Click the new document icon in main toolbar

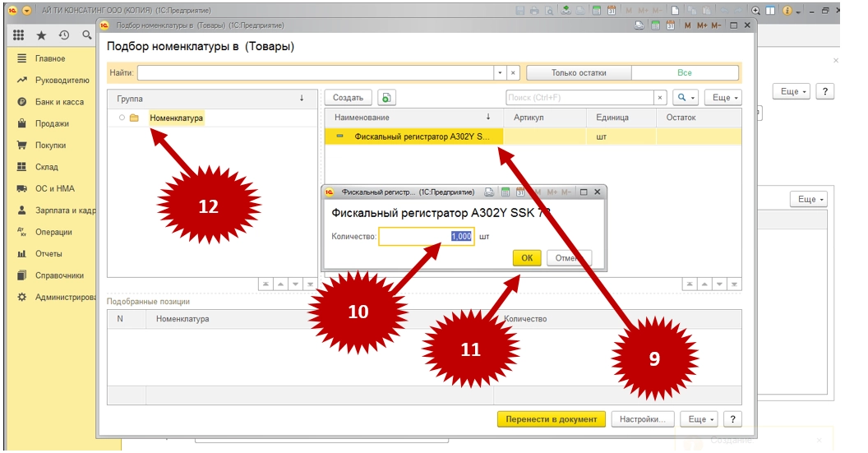click(676, 11)
